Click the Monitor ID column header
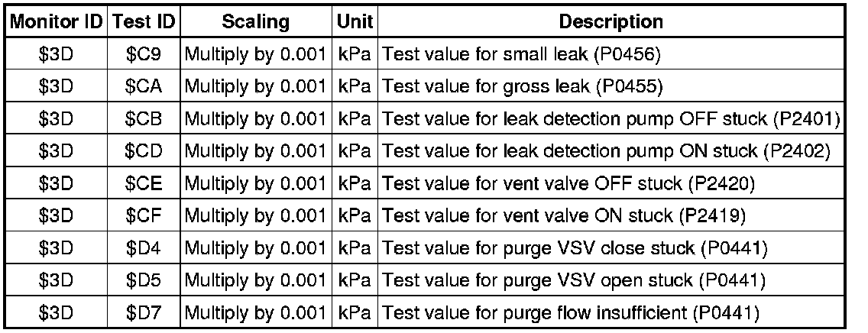The image size is (868, 333). point(57,22)
